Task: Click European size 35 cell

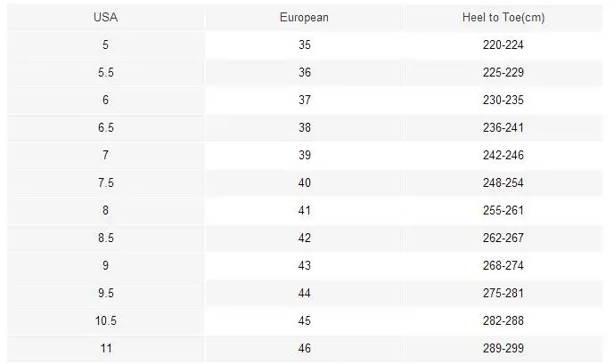Action: tap(305, 44)
